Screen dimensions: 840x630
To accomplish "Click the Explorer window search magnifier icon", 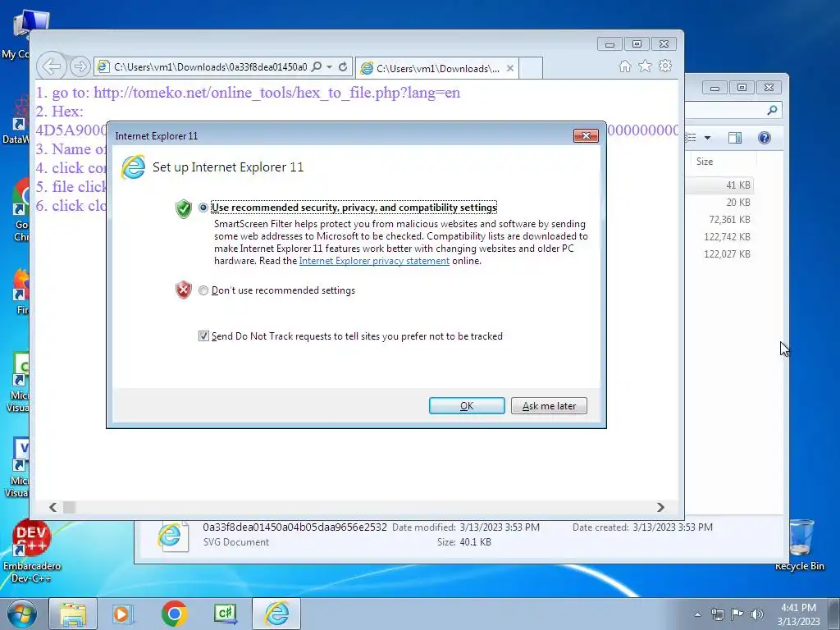I will [x=772, y=111].
